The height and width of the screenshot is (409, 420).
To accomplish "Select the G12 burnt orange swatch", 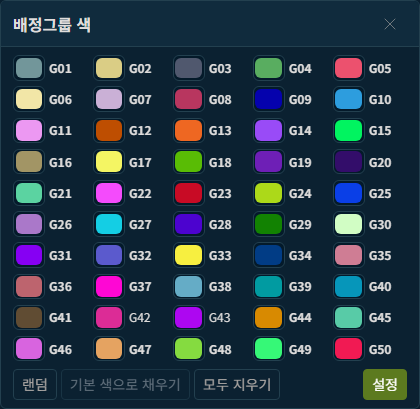I will click(x=109, y=130).
